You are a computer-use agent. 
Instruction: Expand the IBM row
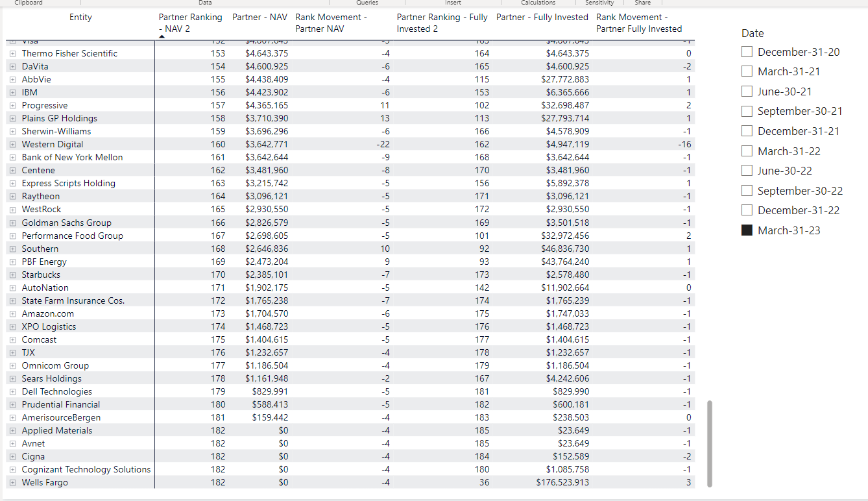pos(12,92)
